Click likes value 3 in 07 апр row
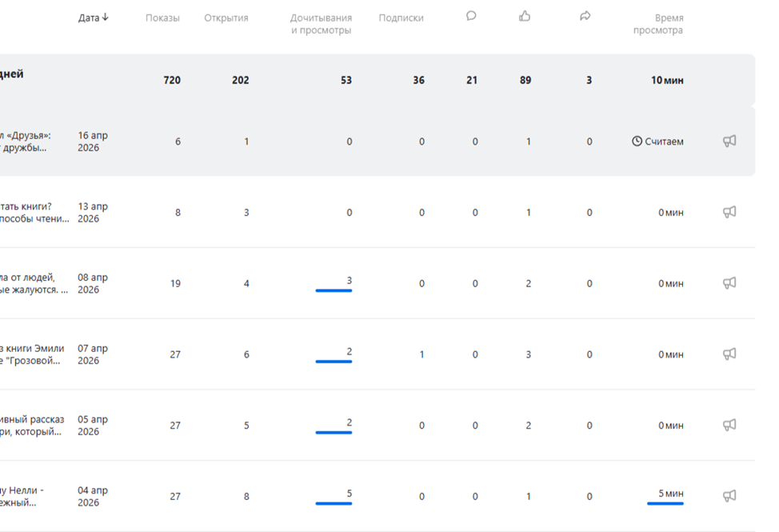Image resolution: width=779 pixels, height=532 pixels. pyautogui.click(x=529, y=354)
